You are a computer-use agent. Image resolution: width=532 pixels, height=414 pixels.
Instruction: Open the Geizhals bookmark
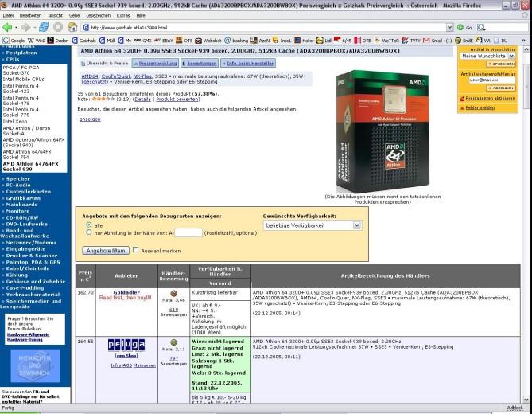tap(83, 41)
